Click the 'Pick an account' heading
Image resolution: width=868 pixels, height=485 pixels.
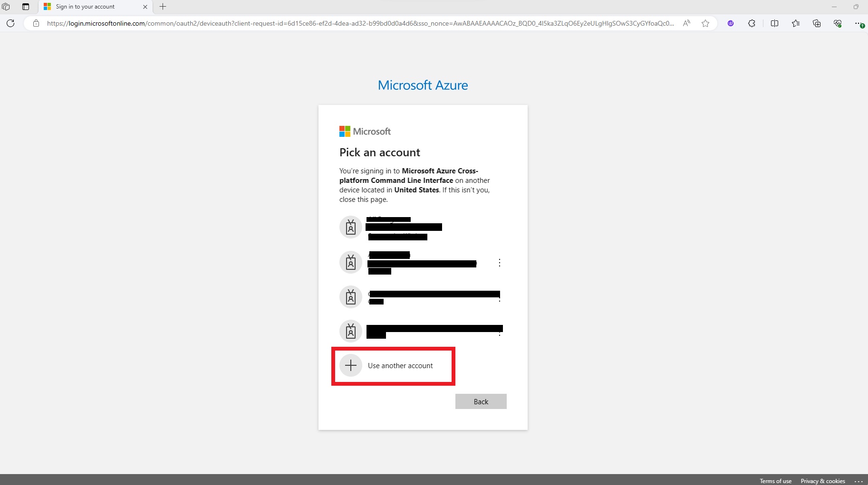click(380, 152)
